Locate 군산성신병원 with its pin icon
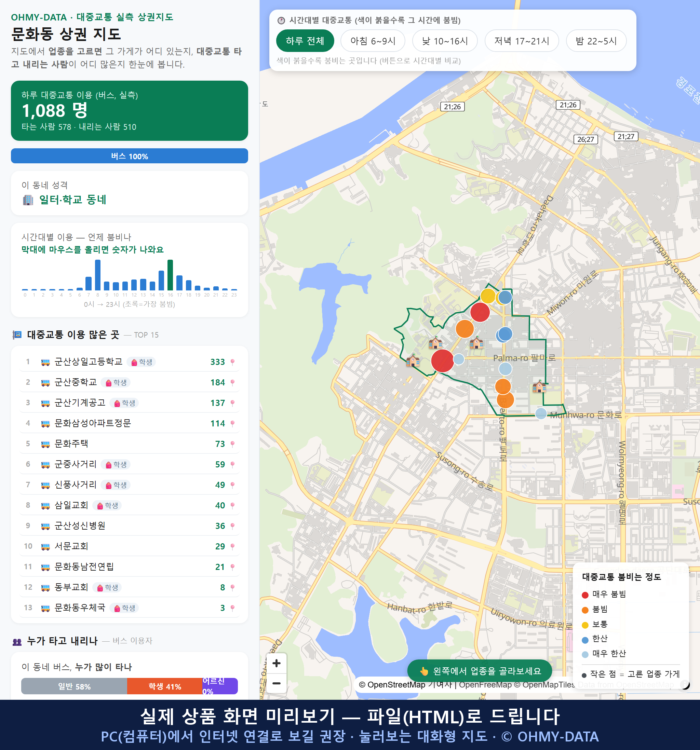The width and height of the screenshot is (700, 750). [x=232, y=526]
